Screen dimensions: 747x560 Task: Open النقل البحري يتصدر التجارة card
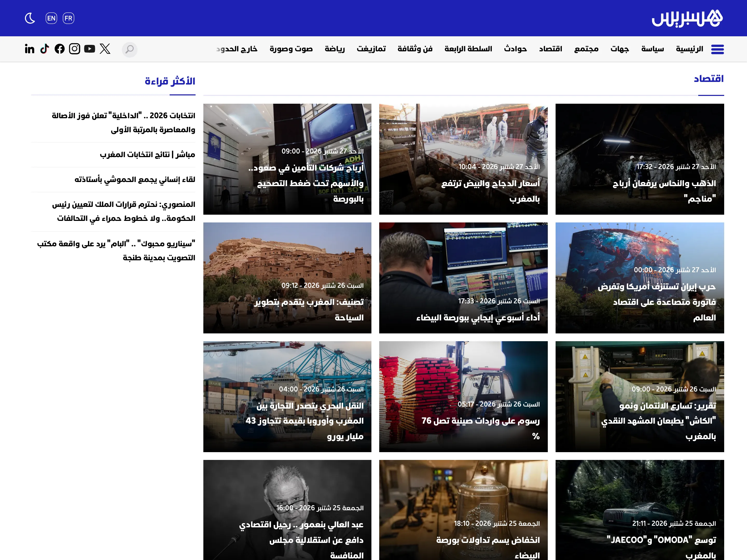[287, 397]
